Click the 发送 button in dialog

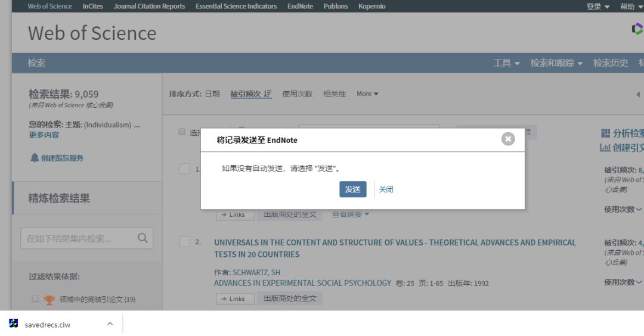coord(353,189)
